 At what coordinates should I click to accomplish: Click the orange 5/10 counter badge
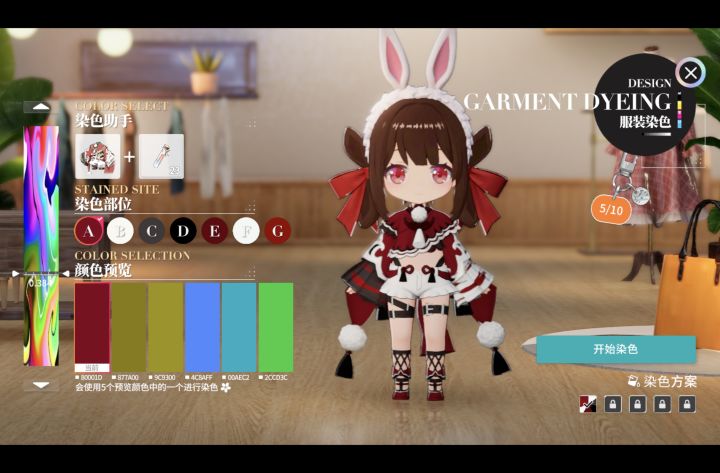[611, 210]
